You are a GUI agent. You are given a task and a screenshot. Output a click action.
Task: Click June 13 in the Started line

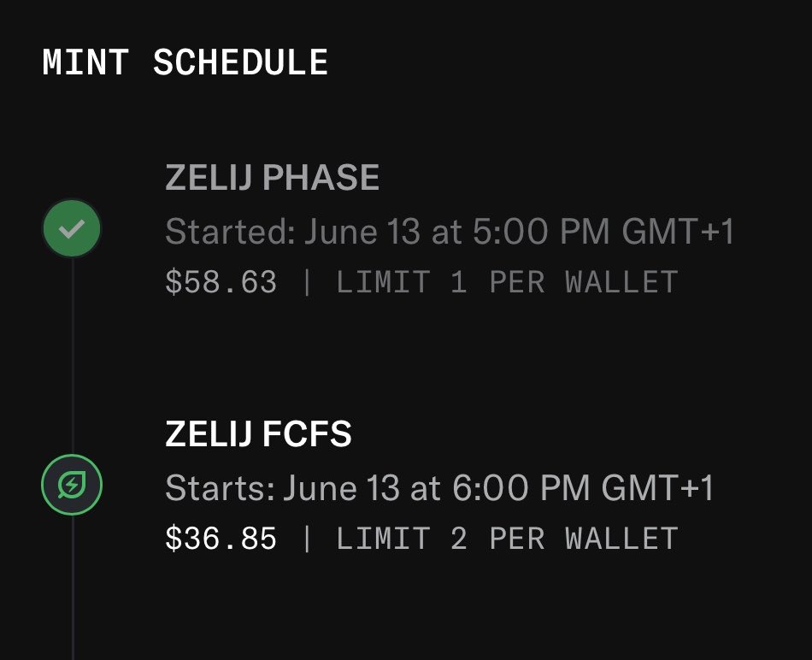(x=362, y=231)
